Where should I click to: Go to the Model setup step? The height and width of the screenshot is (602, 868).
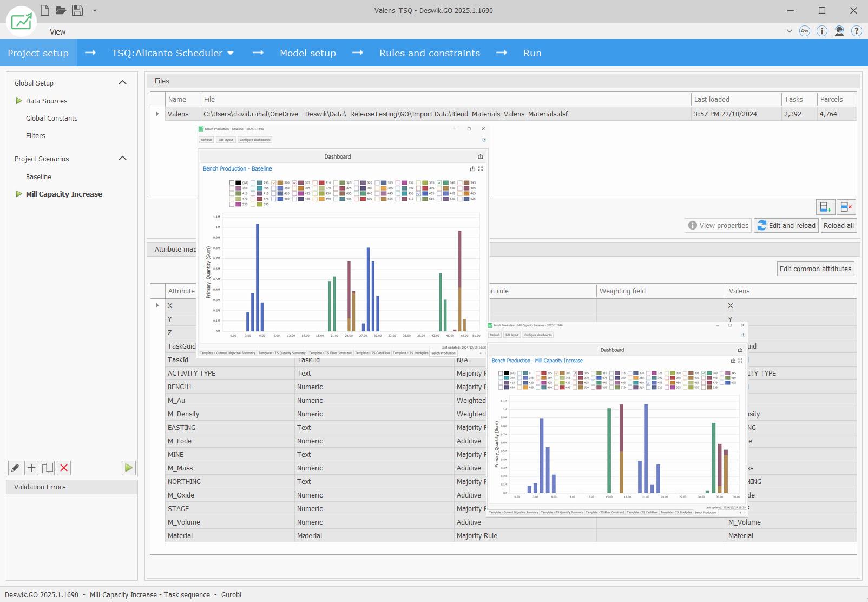(308, 53)
